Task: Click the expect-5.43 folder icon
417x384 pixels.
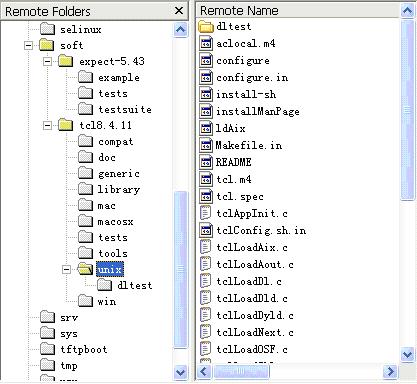Action: pyautogui.click(x=66, y=61)
